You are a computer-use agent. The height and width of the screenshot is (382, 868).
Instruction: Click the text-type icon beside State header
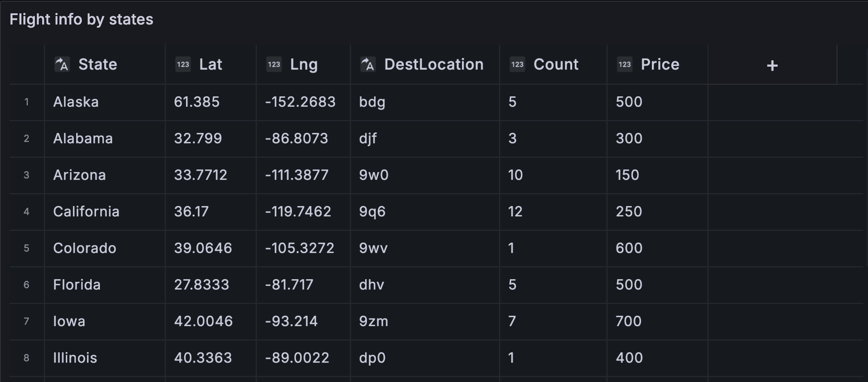pyautogui.click(x=62, y=64)
